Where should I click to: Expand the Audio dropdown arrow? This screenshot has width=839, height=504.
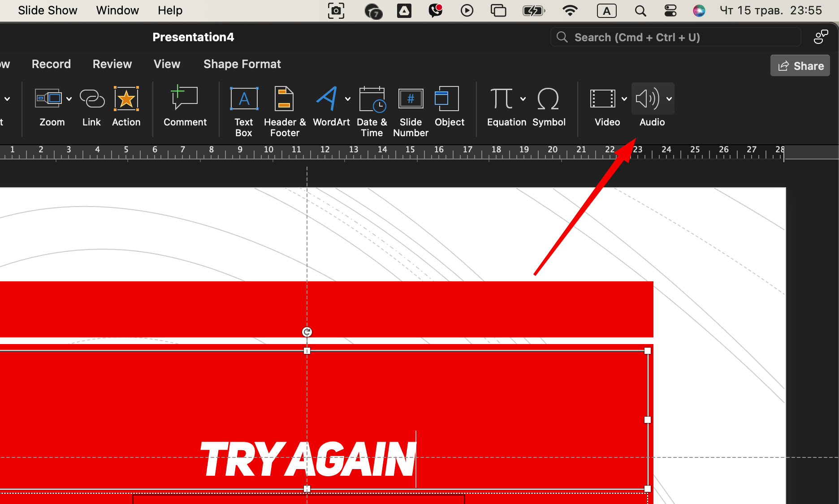(x=669, y=99)
